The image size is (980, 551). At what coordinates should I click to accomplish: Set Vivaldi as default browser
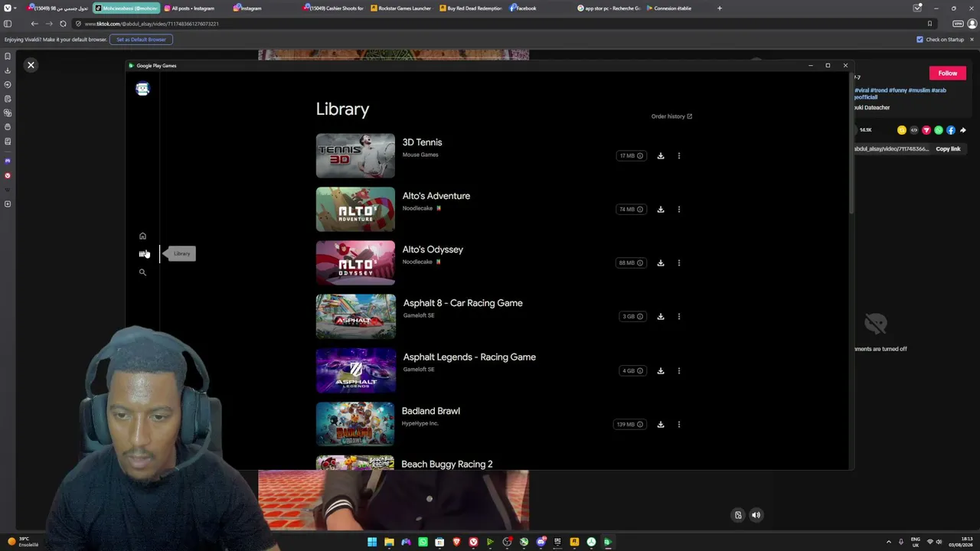[141, 40]
